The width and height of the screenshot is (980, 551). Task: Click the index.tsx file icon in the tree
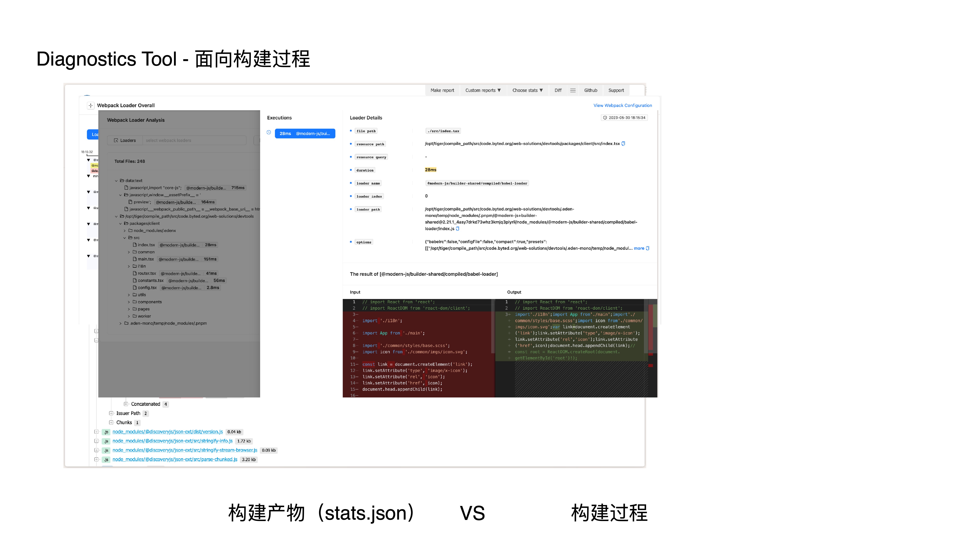click(x=135, y=245)
